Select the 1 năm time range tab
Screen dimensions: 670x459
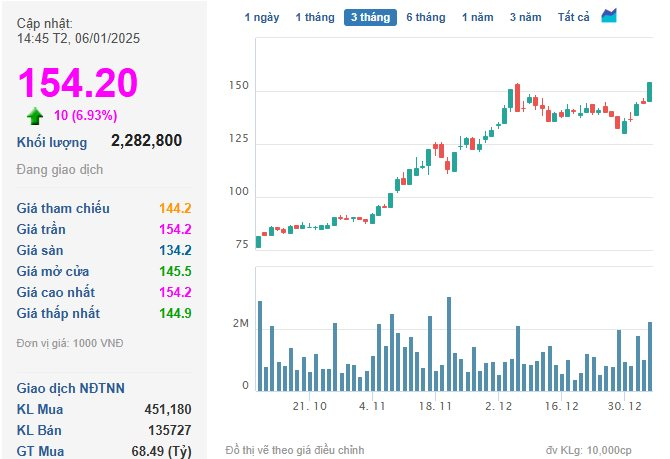coord(477,18)
